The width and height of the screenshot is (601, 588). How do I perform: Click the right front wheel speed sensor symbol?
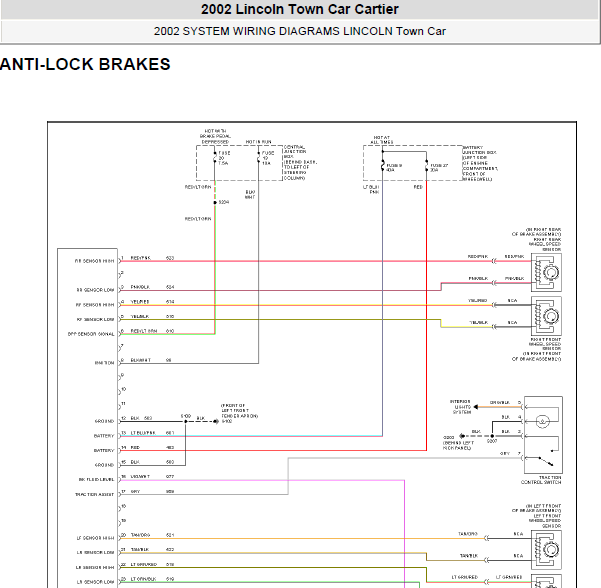pyautogui.click(x=546, y=316)
